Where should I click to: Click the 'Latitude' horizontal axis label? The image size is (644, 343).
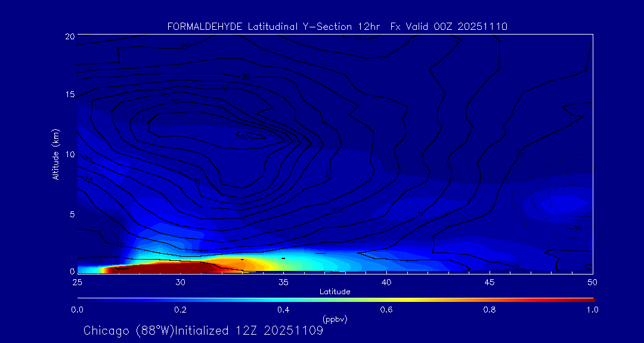pos(335,292)
